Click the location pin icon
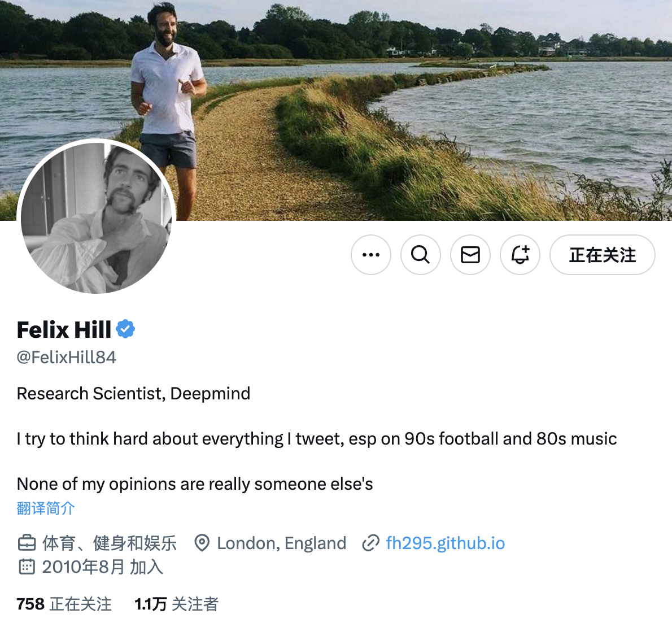Viewport: 672px width, 618px height. pyautogui.click(x=201, y=543)
